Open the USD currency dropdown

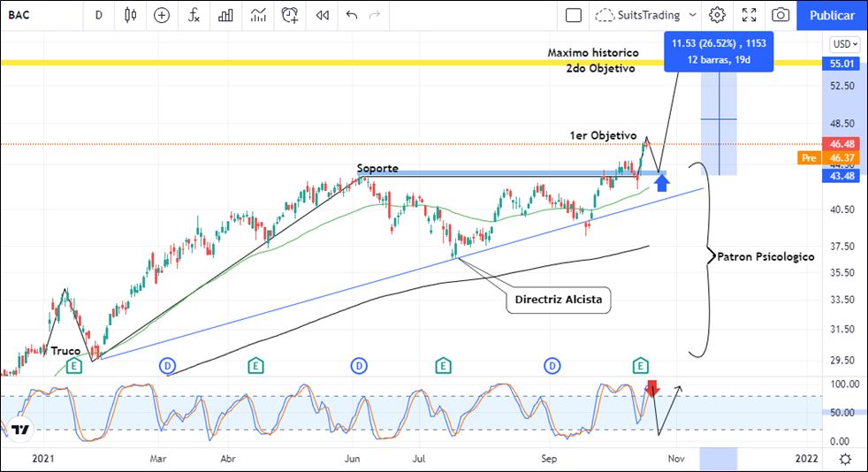tap(843, 44)
